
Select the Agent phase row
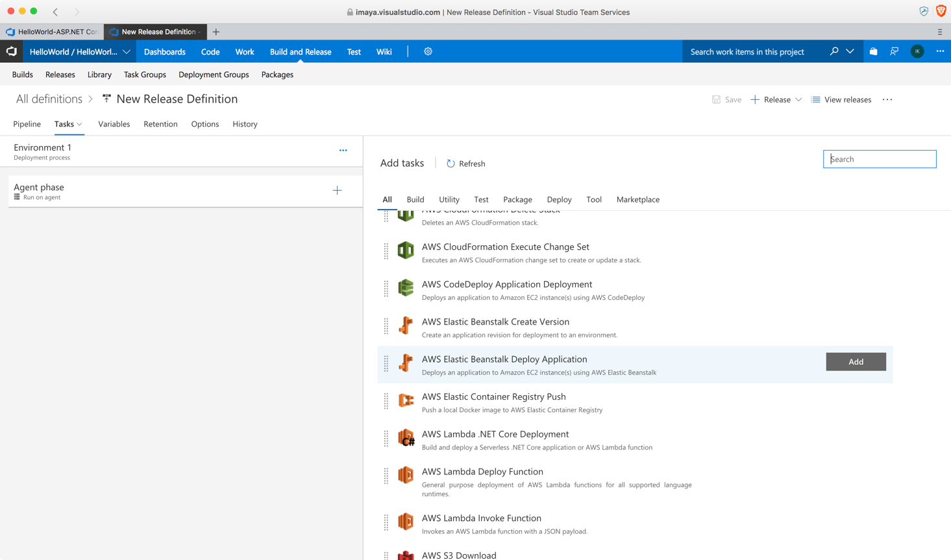(186, 191)
